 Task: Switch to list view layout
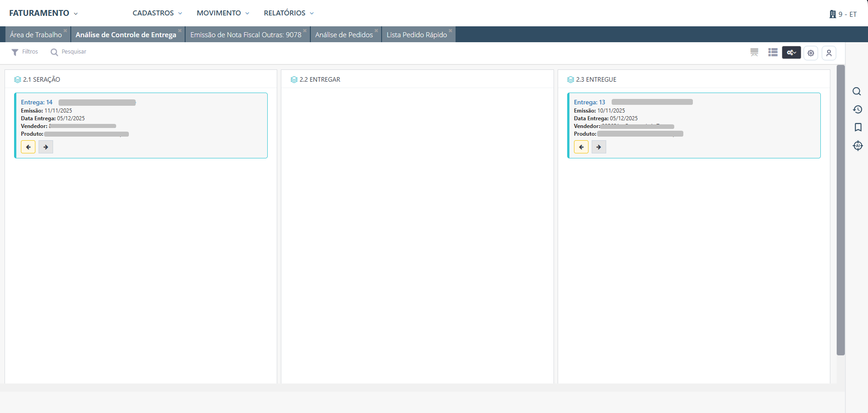pyautogui.click(x=773, y=53)
